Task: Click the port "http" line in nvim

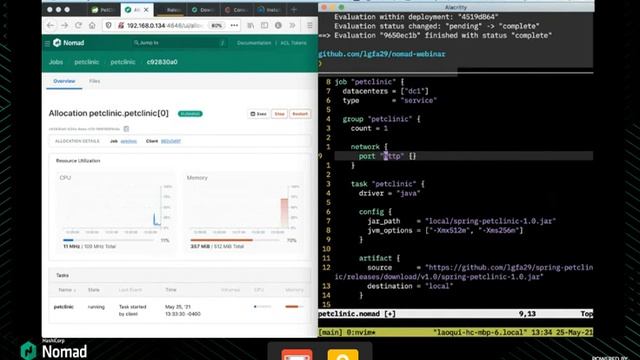Action: pyautogui.click(x=387, y=156)
